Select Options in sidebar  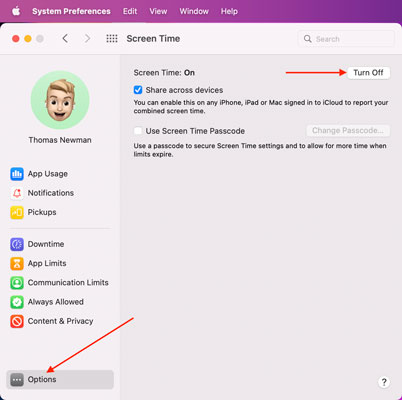60,380
